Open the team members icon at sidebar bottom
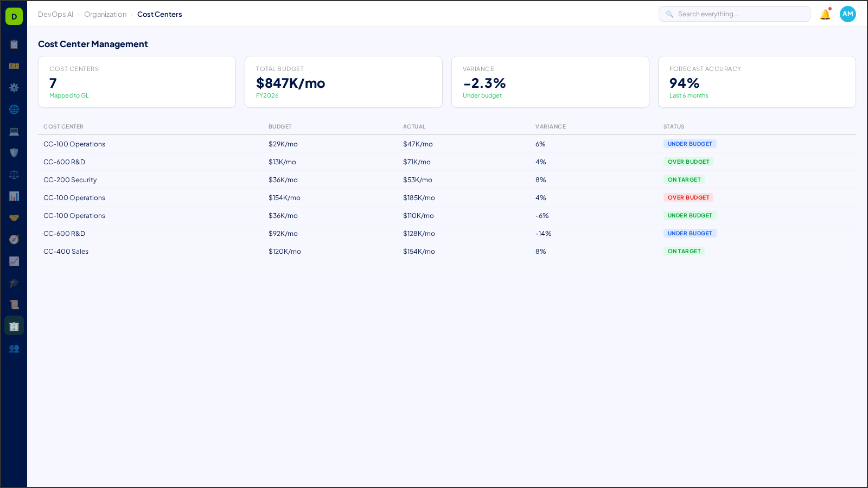The width and height of the screenshot is (868, 488). [x=14, y=349]
